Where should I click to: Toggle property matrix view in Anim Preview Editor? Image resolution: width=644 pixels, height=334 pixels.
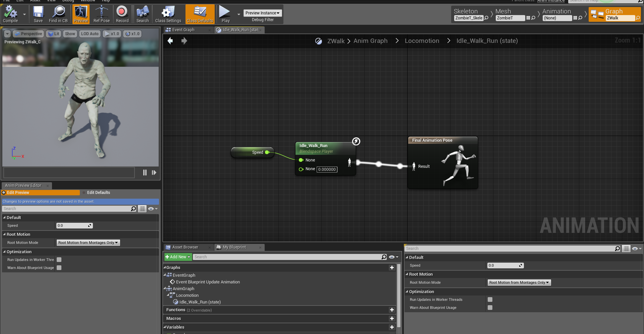(x=143, y=209)
